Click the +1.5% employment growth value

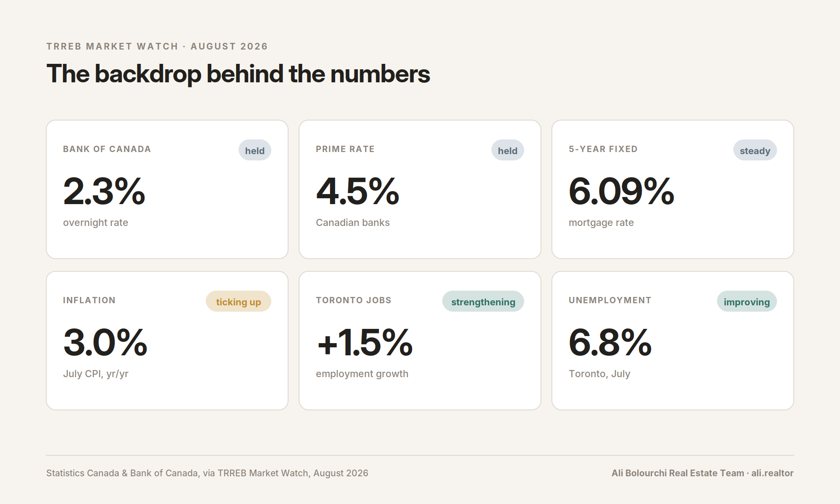(x=365, y=343)
